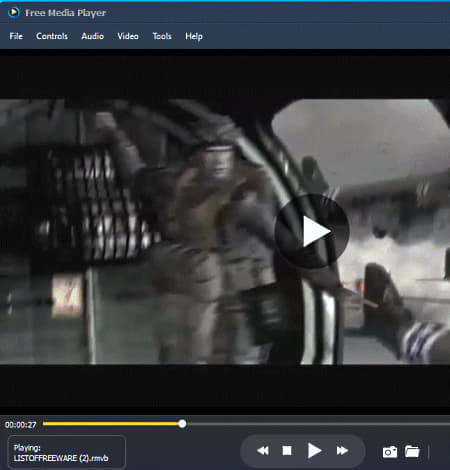This screenshot has height=470, width=450.
Task: Click the yellow played portion of progress bar
Action: coord(110,424)
